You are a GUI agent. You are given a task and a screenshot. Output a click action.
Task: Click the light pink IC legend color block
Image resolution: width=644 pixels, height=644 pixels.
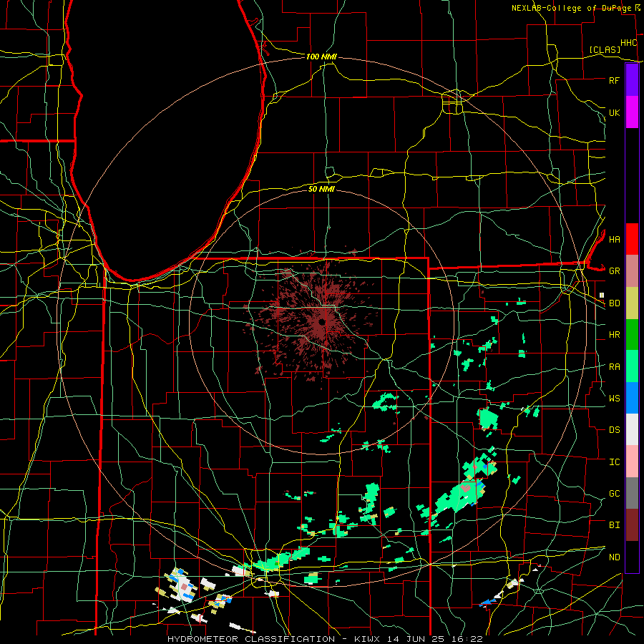tap(632, 462)
